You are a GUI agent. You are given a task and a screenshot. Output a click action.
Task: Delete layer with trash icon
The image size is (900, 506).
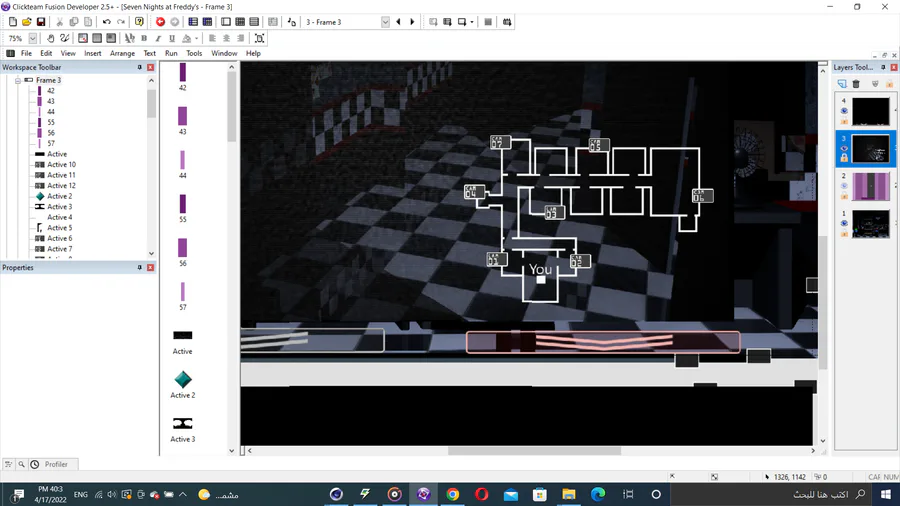[x=856, y=84]
